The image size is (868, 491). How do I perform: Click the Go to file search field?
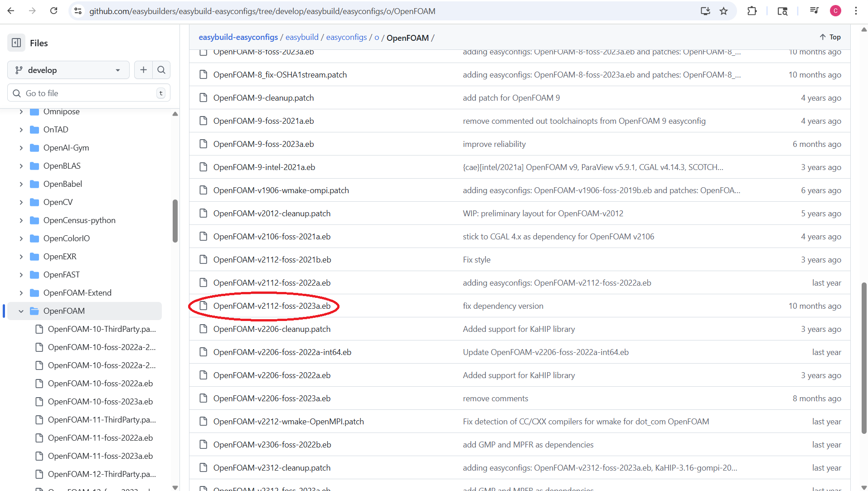click(x=88, y=92)
